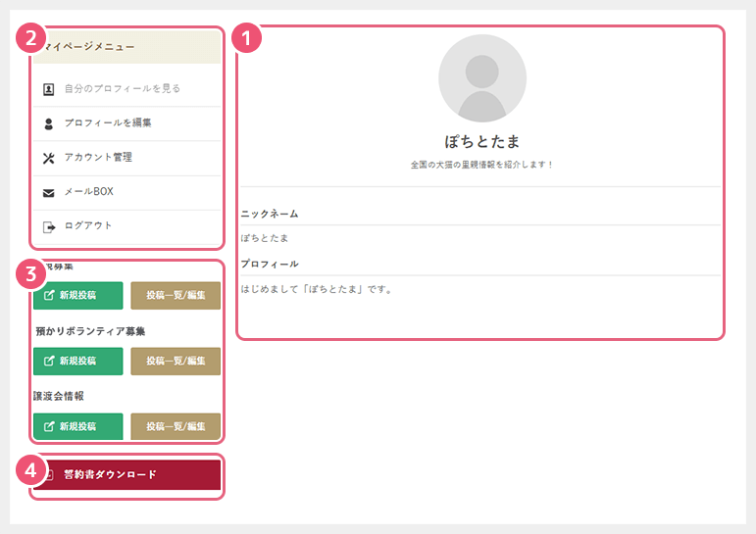
Task: Open メールBOX menu item
Action: point(126,193)
